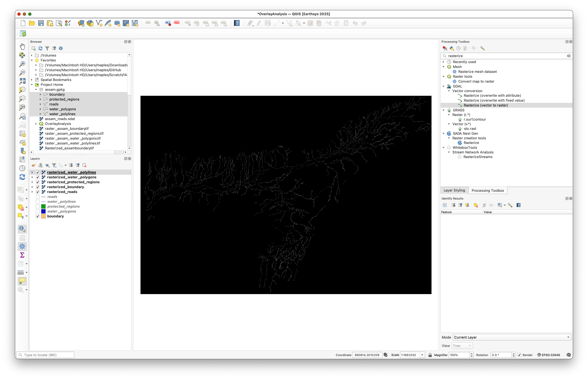Click the EPSG:32646 CRS button
Viewport: 588px width, 379px height.
pyautogui.click(x=548, y=355)
